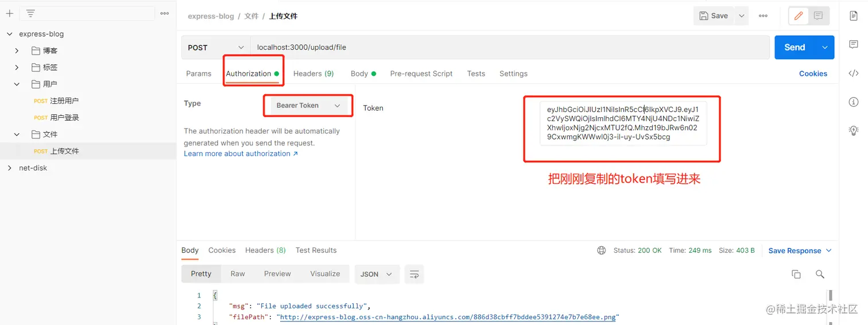Select Preview response view
The height and width of the screenshot is (325, 868).
[277, 274]
